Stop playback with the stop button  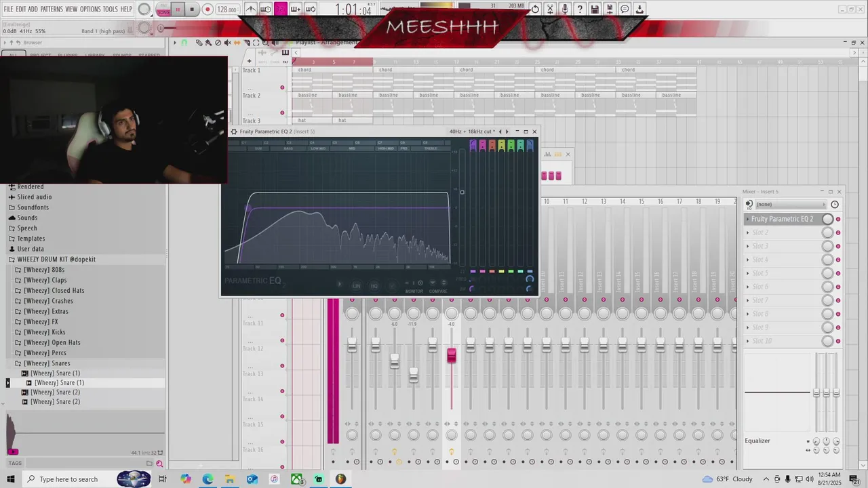(x=192, y=9)
